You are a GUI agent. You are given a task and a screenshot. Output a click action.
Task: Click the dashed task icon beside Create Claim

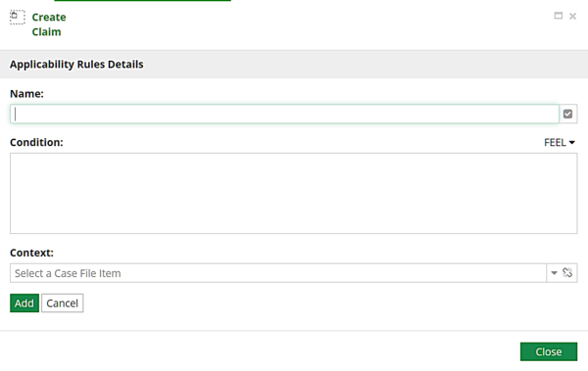(18, 18)
